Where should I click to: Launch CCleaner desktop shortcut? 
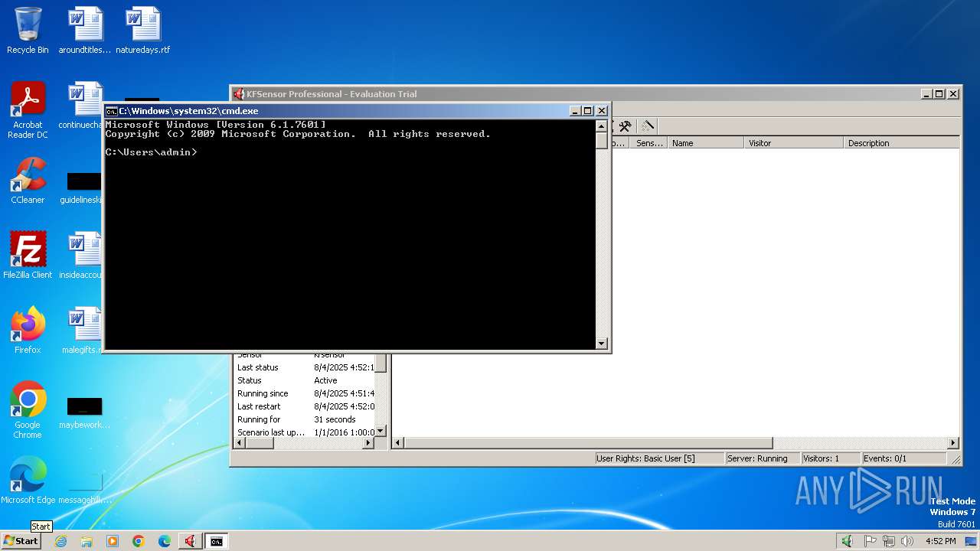[x=28, y=181]
